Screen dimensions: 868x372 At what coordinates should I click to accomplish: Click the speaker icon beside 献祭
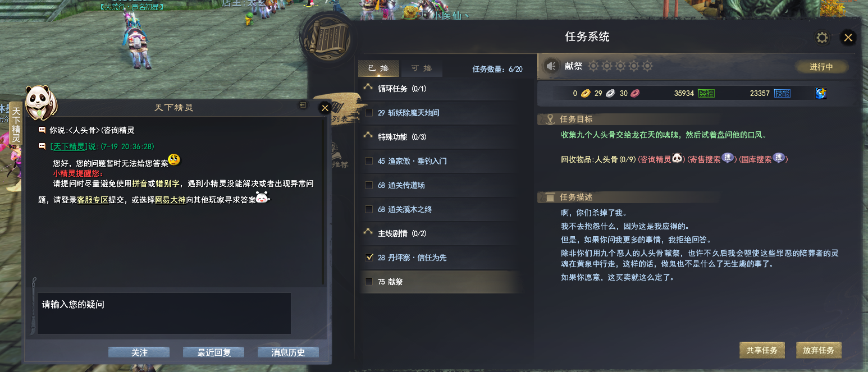[551, 67]
